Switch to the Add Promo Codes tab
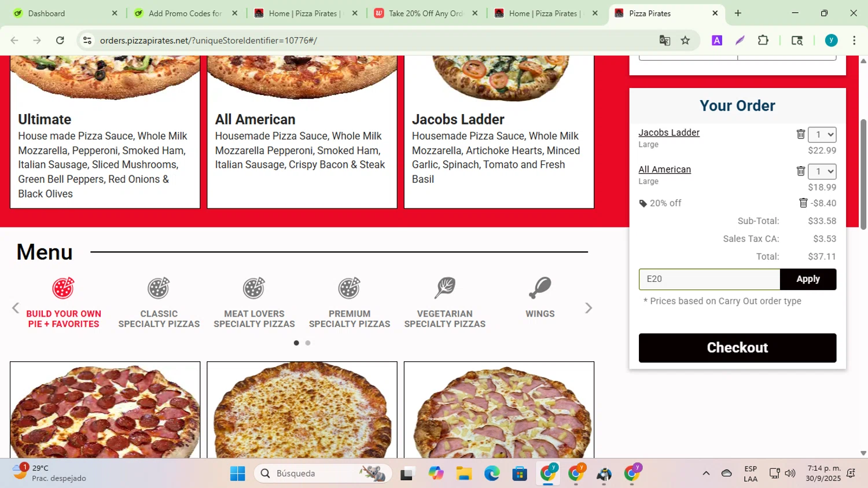This screenshot has height=488, width=868. (184, 13)
